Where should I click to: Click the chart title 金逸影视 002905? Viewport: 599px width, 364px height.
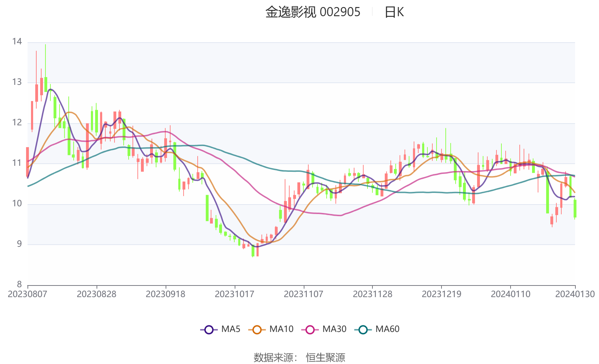coord(313,12)
